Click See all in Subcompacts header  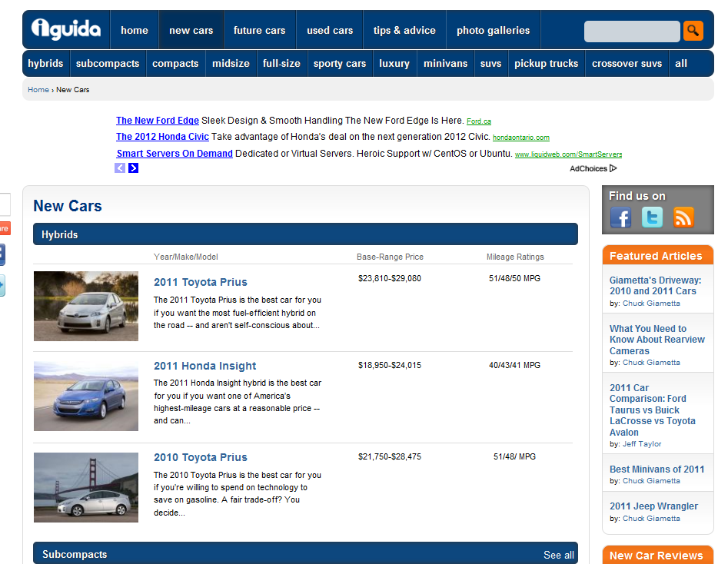pos(559,556)
